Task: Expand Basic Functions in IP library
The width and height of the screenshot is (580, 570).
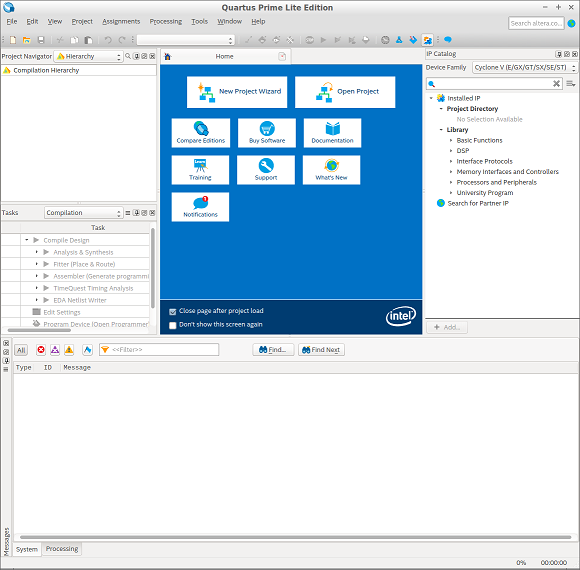Action: (451, 140)
